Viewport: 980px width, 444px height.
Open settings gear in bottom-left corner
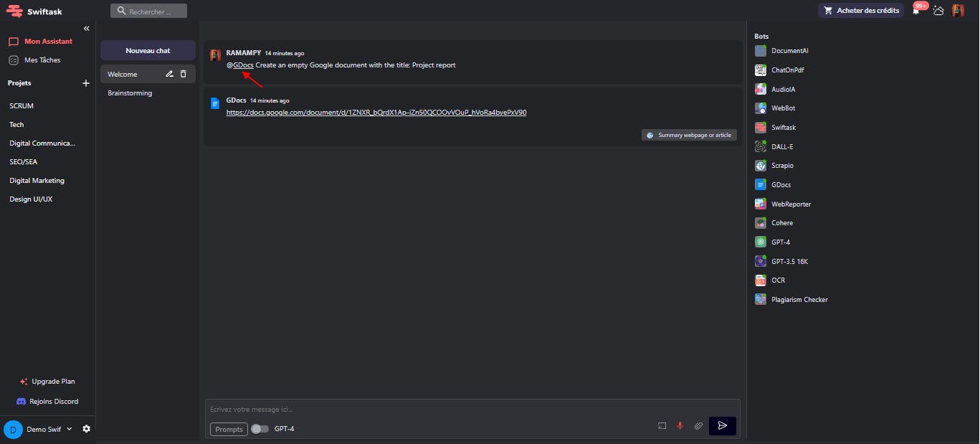(x=87, y=429)
